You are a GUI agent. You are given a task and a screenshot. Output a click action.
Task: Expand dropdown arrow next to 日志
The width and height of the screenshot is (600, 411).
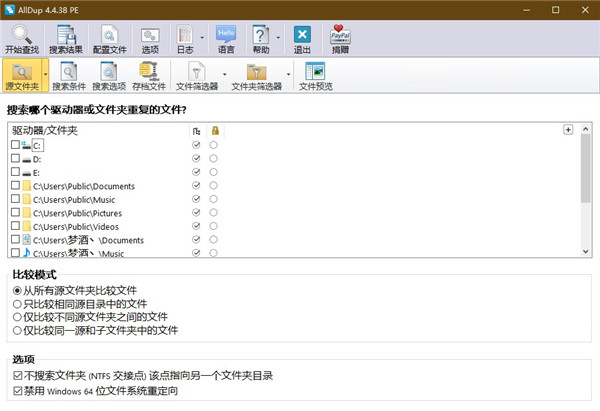(202, 38)
